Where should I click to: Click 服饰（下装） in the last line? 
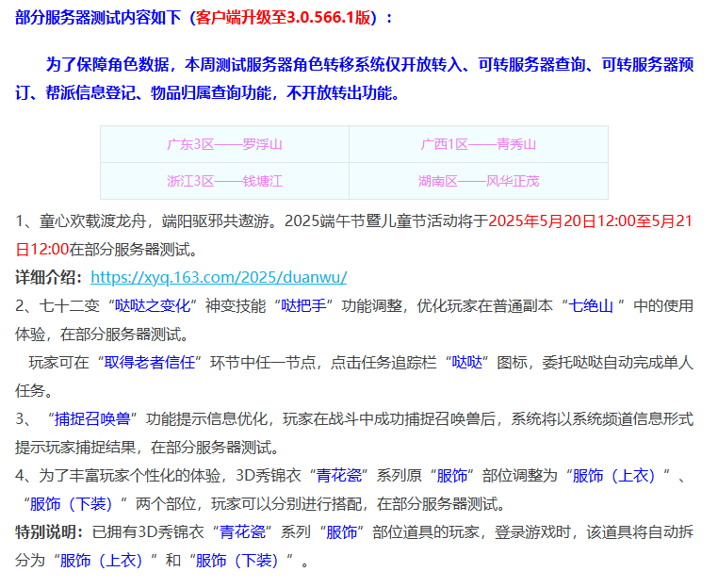(x=237, y=561)
